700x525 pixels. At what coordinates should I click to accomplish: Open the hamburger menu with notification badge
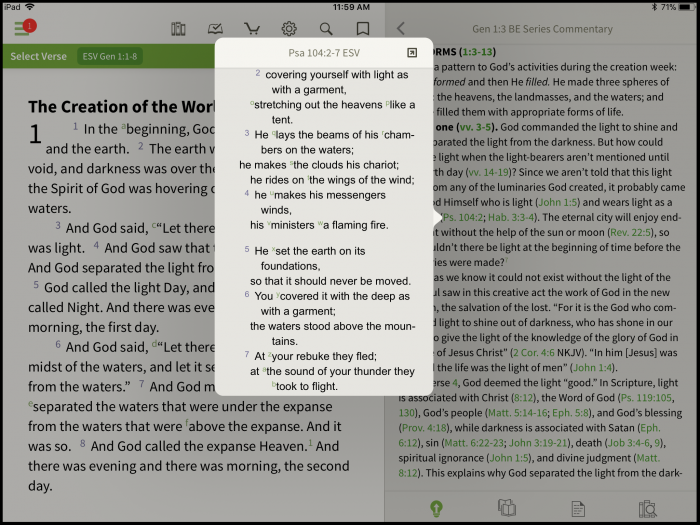point(25,28)
